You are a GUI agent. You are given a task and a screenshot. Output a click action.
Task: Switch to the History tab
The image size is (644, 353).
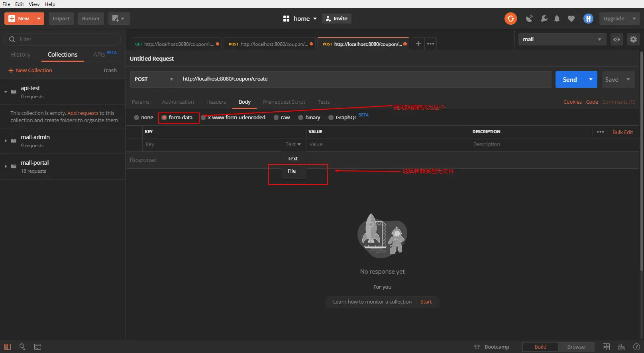[x=21, y=55]
